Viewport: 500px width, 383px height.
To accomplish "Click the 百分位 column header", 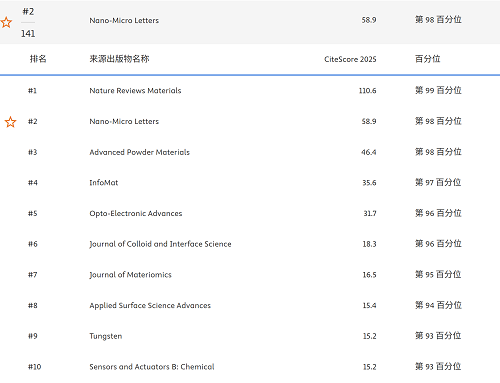I will tap(428, 59).
